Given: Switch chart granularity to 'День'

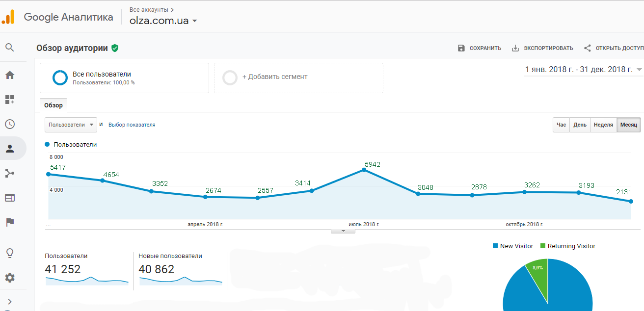Looking at the screenshot, I should coord(580,125).
